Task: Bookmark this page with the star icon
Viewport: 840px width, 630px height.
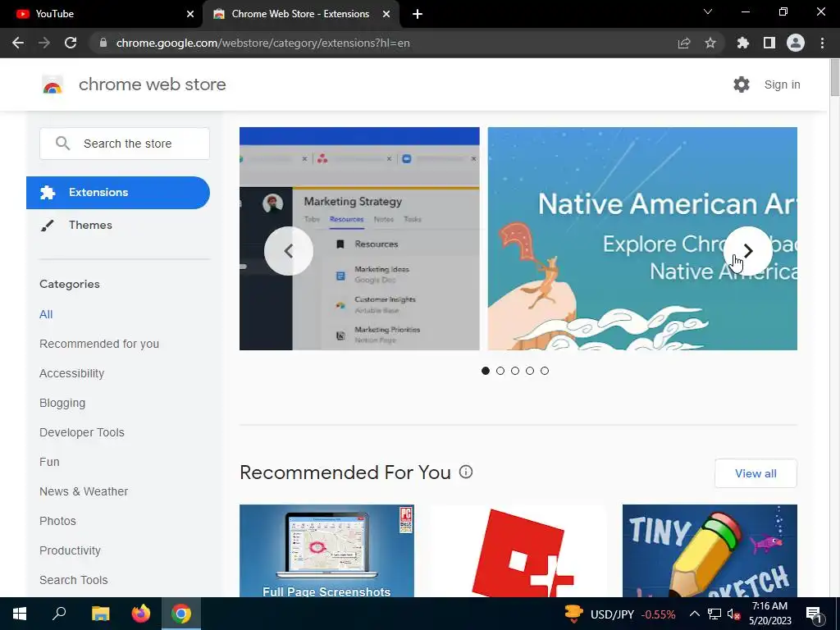Action: (710, 43)
